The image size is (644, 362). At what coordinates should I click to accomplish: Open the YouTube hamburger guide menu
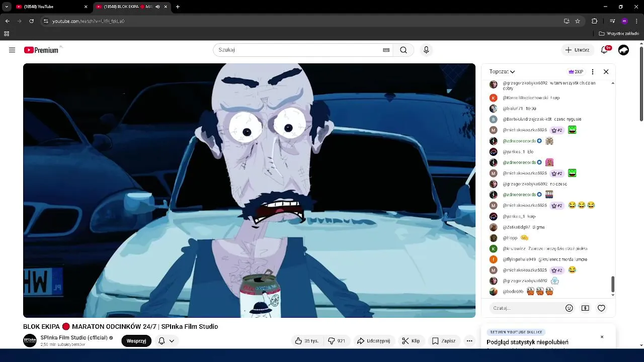point(12,50)
